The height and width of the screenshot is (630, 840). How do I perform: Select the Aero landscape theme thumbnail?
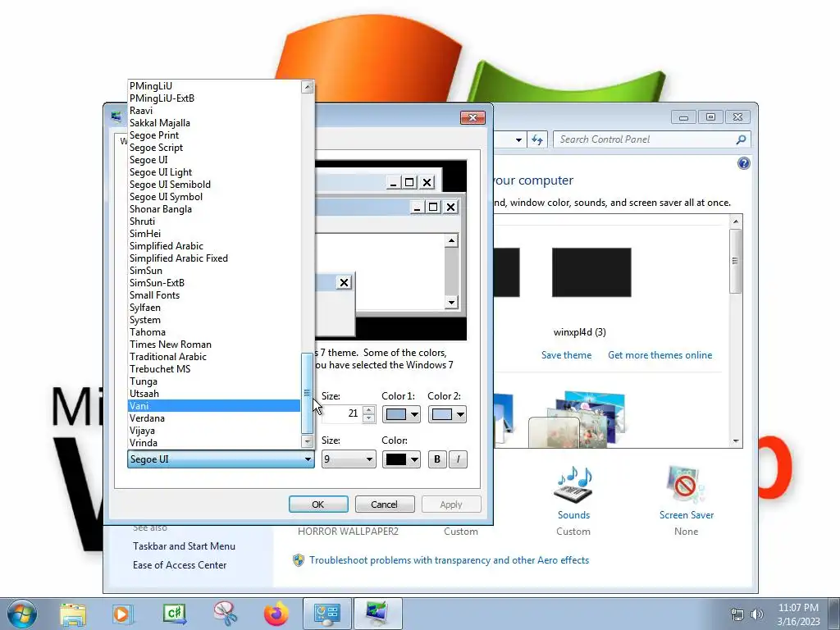[577, 419]
